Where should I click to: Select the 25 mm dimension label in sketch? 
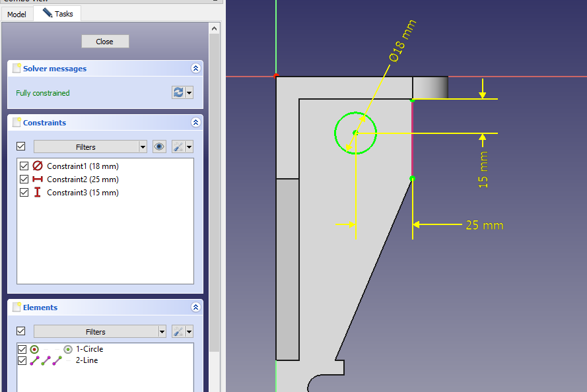coord(484,225)
